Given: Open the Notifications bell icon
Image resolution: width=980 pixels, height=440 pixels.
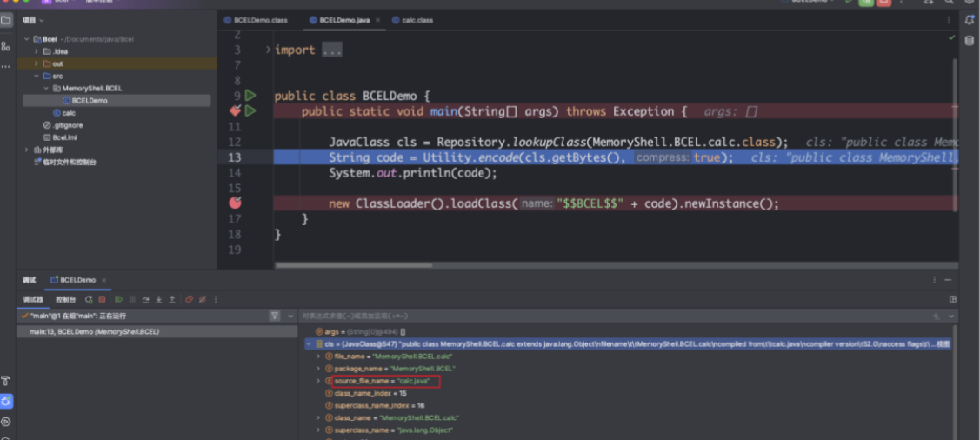Looking at the screenshot, I should pyautogui.click(x=968, y=20).
